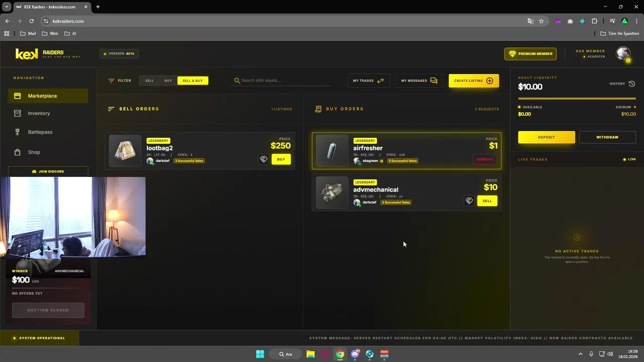Open the tab search dropdown arrow
The height and width of the screenshot is (362, 644).
coord(7,7)
